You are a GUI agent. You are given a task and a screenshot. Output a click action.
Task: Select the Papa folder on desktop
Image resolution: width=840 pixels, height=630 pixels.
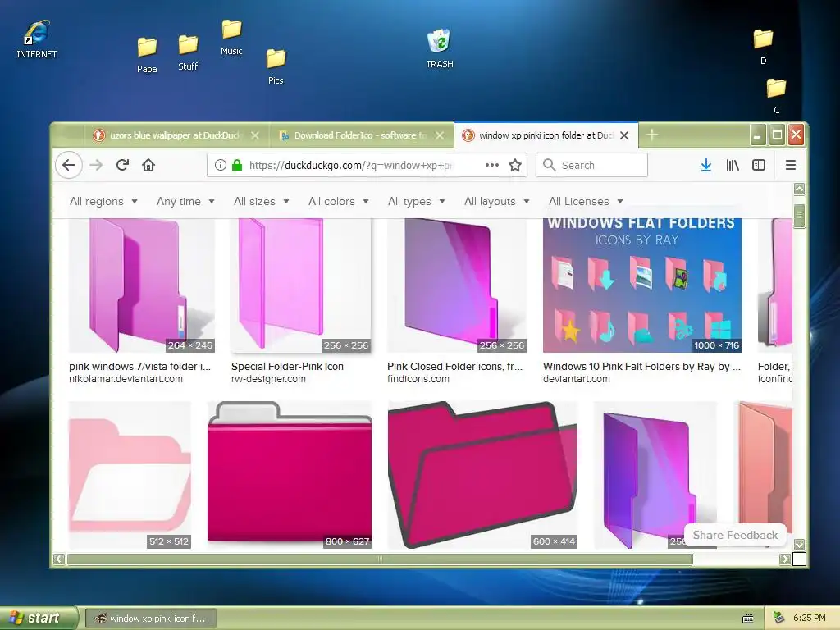point(147,55)
